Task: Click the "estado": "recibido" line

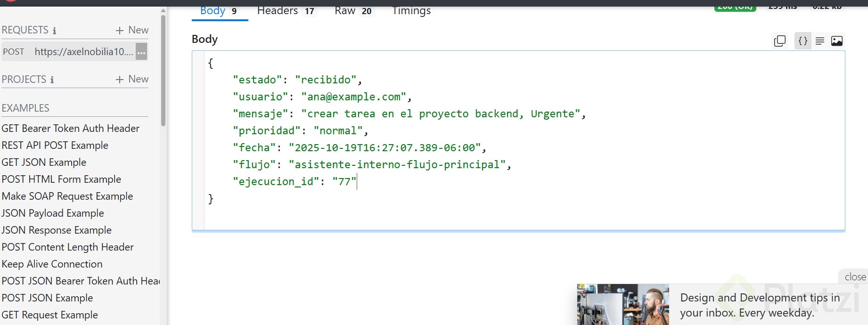Action: (x=297, y=80)
